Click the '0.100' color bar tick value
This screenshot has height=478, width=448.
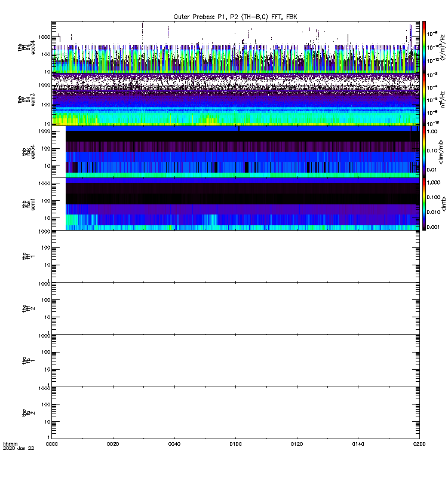point(434,197)
